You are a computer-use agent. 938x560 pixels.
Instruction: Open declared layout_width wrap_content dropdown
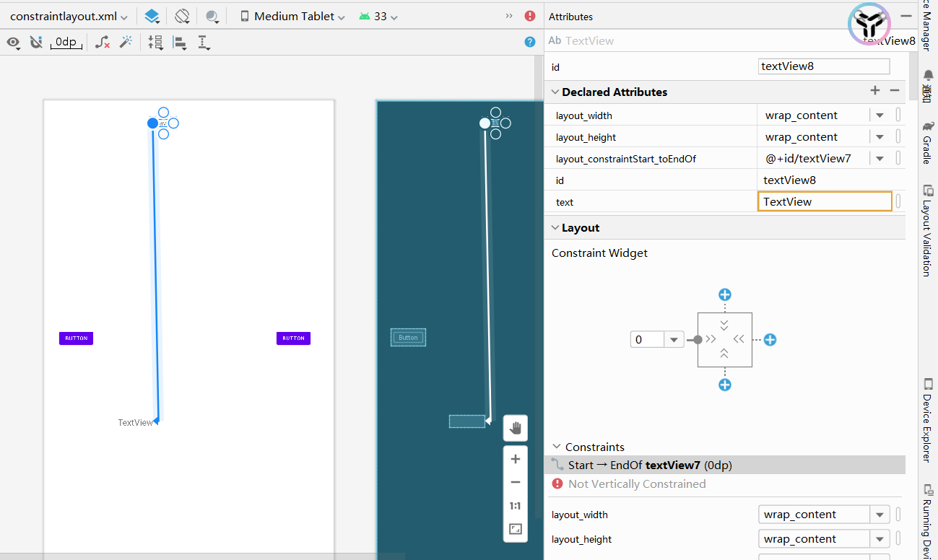pyautogui.click(x=880, y=115)
